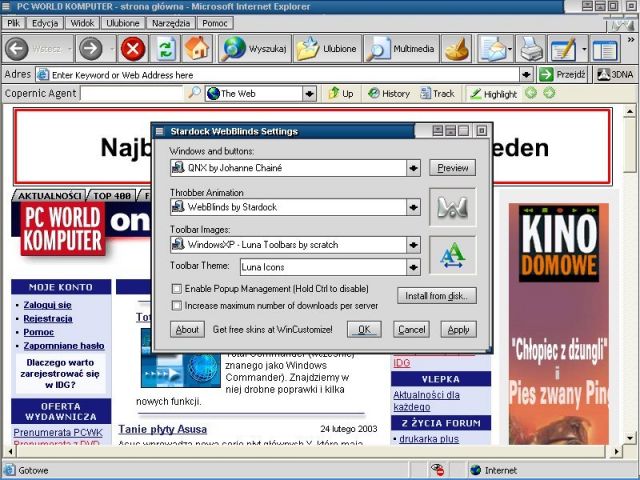This screenshot has height=480, width=640.
Task: Open the Widok menu
Action: [82, 23]
